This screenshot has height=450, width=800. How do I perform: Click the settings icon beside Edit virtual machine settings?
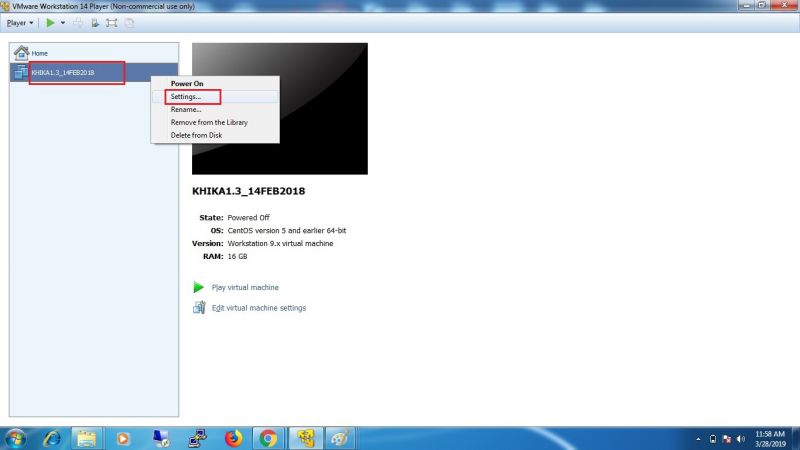click(x=199, y=307)
